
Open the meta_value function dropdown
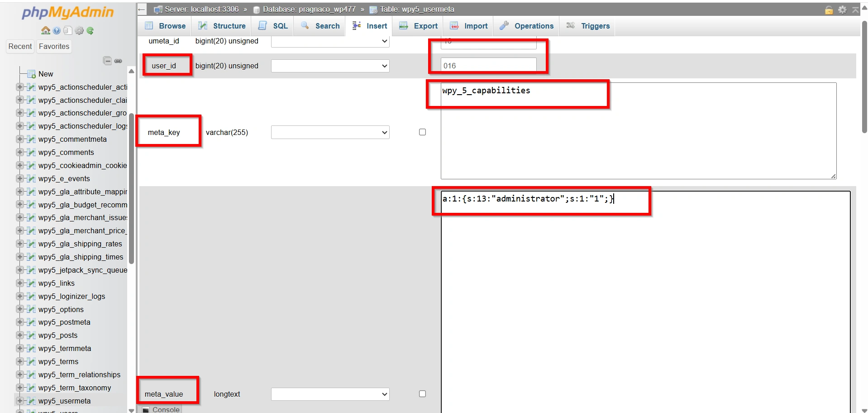point(330,394)
